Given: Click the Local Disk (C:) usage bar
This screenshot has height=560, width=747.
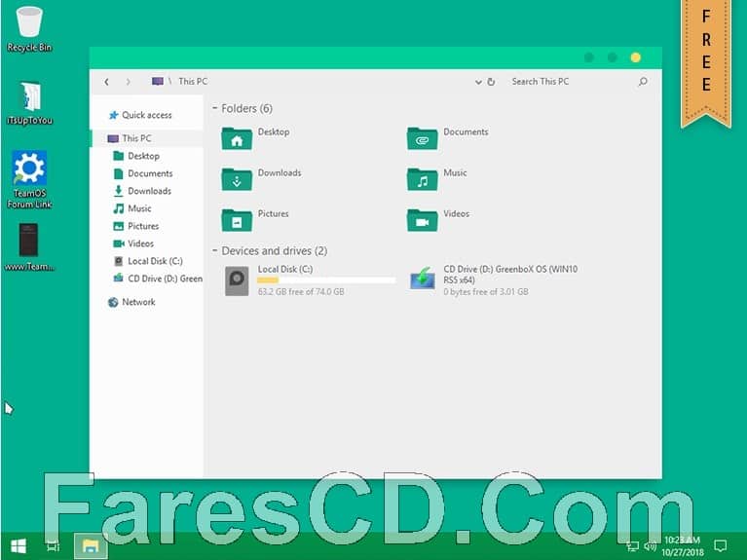Looking at the screenshot, I should coord(326,280).
